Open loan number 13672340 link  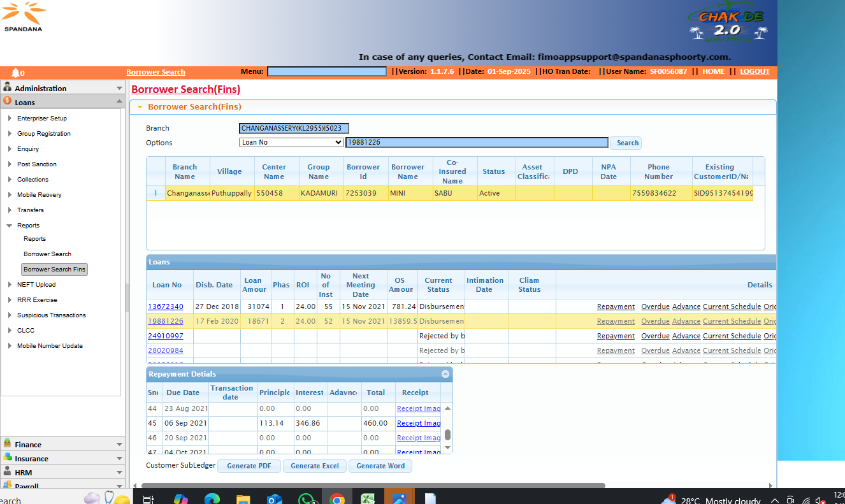point(166,306)
